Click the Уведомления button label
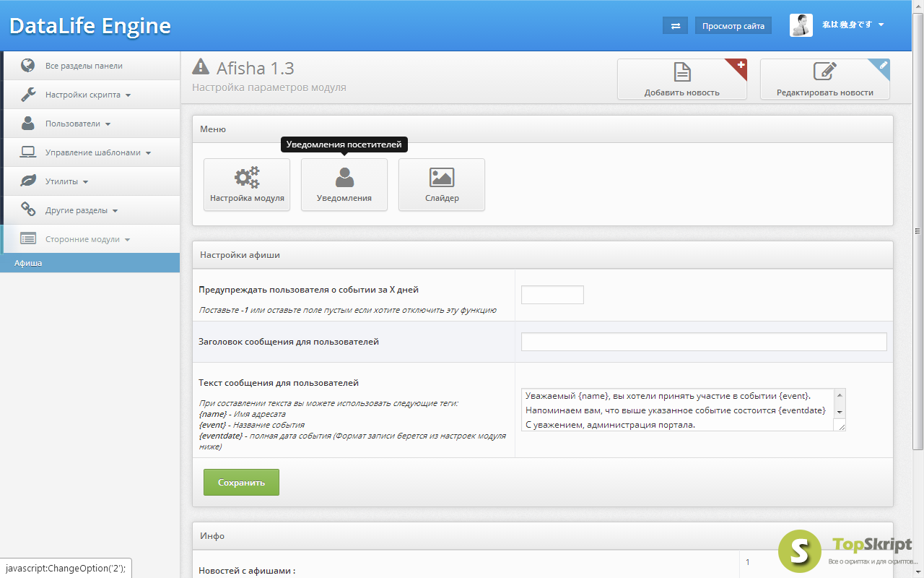 coord(344,198)
